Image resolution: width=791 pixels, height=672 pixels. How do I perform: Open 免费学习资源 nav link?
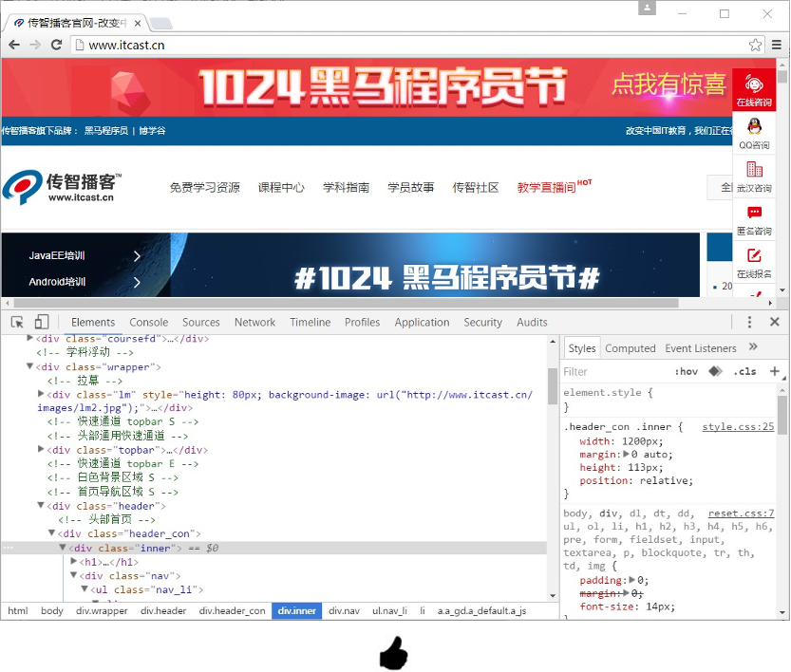pos(204,188)
